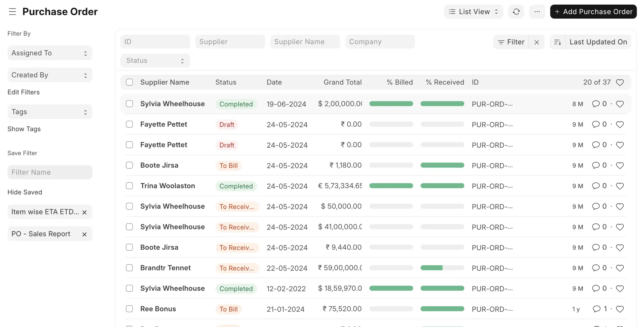Image resolution: width=644 pixels, height=327 pixels.
Task: Open the three-dot more options menu
Action: [537, 12]
